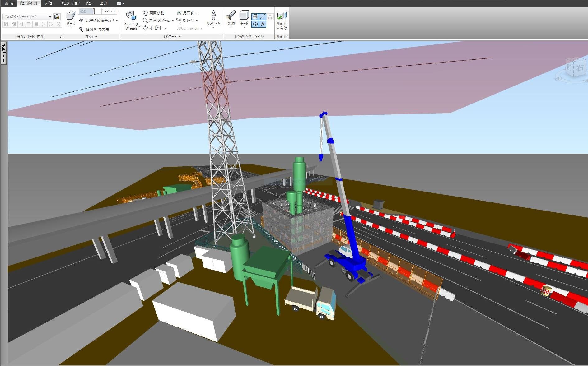Click the quick access icon after 出力

point(119,3)
